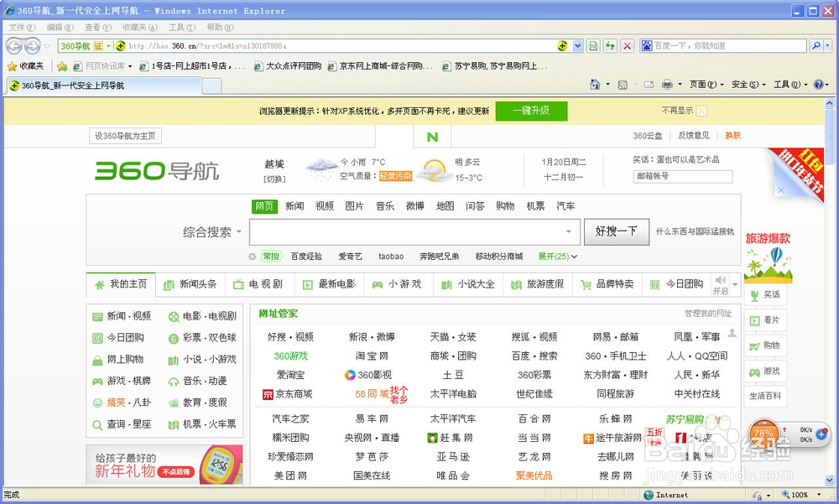
Task: Expand the nav tabs more arrow
Action: [x=735, y=284]
